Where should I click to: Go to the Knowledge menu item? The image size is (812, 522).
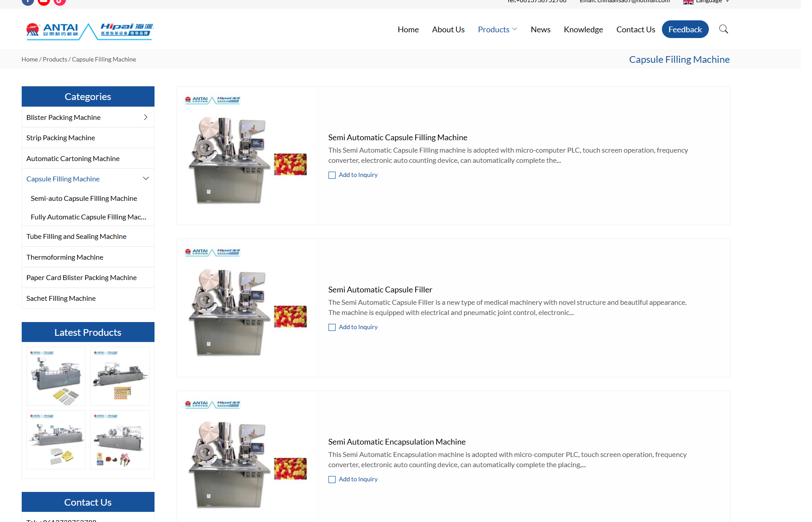point(583,30)
